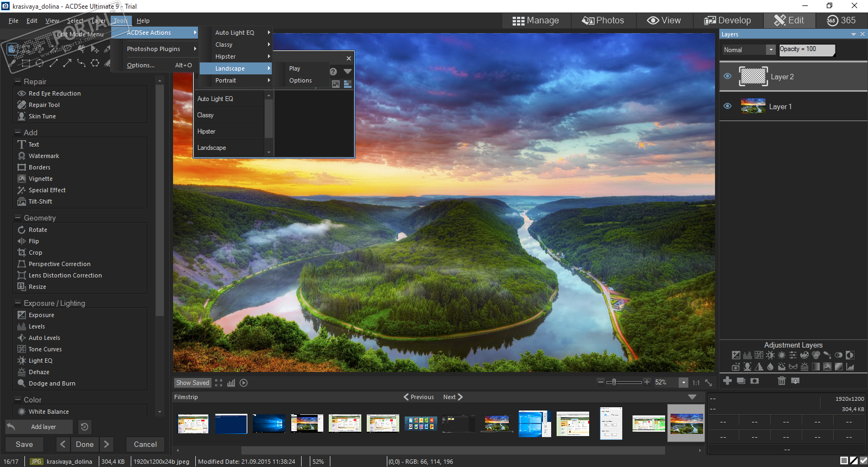Add a Curves adjustment layer
Image resolution: width=868 pixels, height=467 pixels.
point(759,355)
